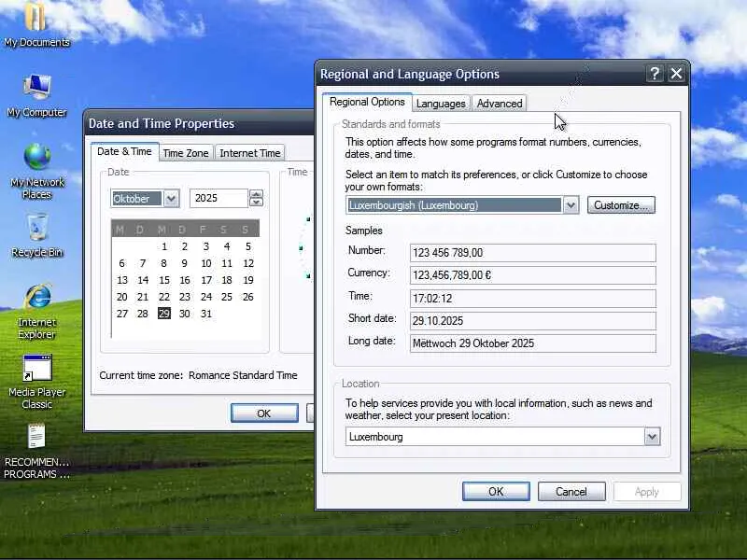Click the Date and Time Properties title bar
Screen dimensions: 747x560
coord(199,123)
